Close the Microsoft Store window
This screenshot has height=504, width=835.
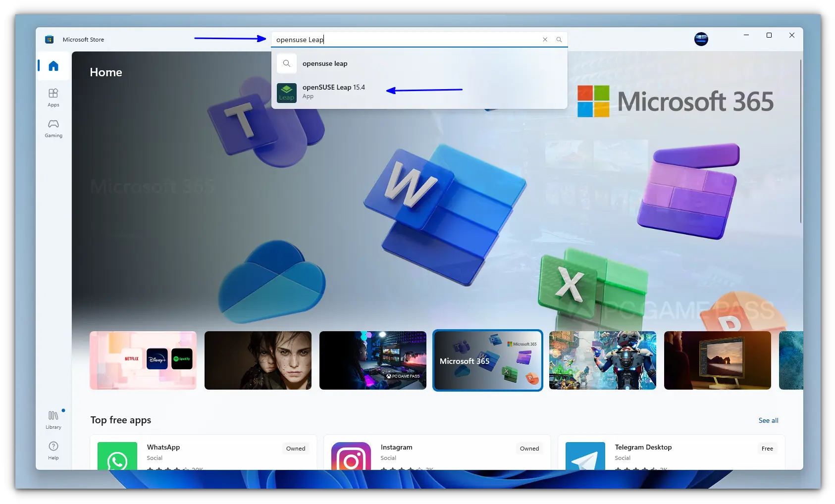click(x=792, y=35)
